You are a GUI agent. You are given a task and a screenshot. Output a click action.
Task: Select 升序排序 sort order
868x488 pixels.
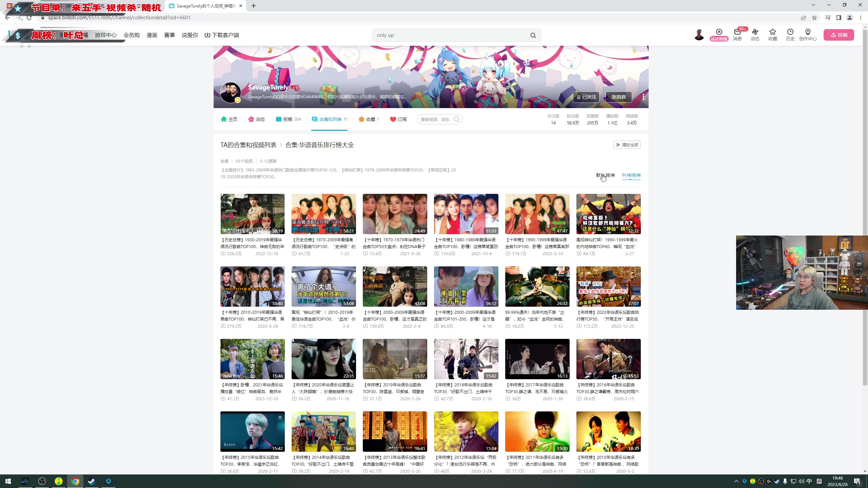point(631,175)
